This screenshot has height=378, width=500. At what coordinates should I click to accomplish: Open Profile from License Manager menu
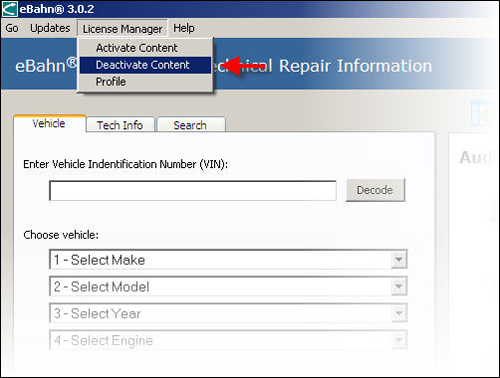coord(145,82)
